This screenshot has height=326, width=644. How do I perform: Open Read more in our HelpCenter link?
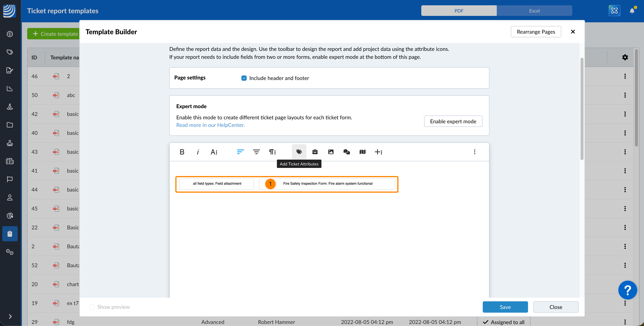[210, 125]
